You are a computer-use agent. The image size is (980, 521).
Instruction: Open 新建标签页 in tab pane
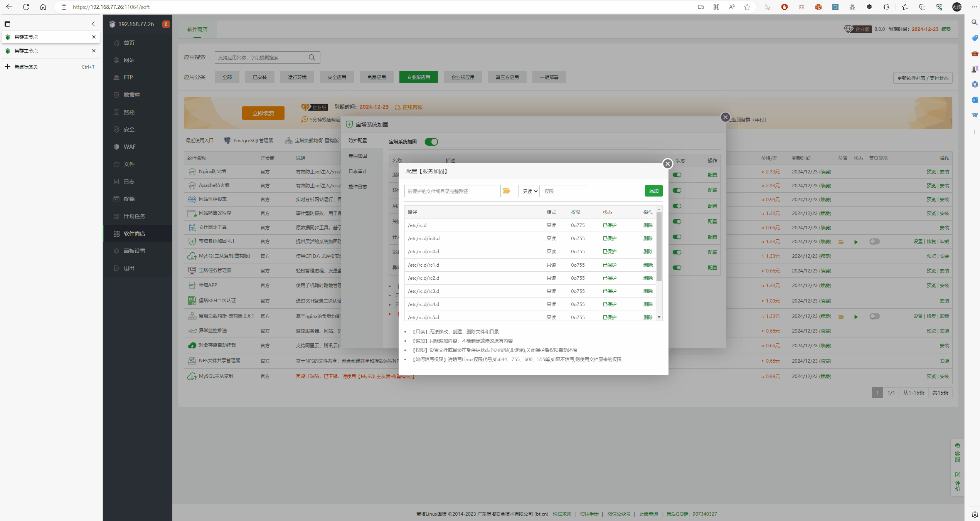51,67
